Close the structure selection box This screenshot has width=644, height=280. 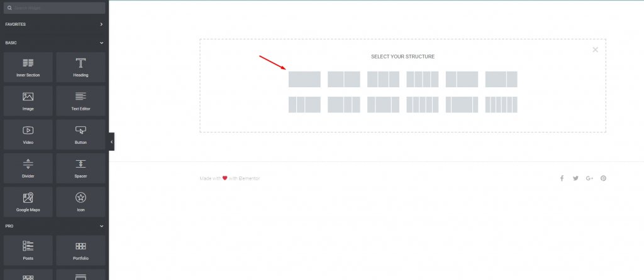pyautogui.click(x=595, y=50)
